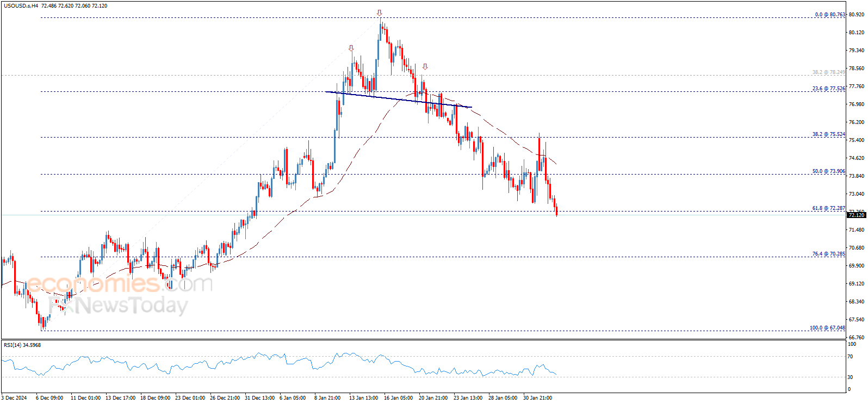Select Fibonacci label 38.2 @ 75.524

tap(829, 134)
